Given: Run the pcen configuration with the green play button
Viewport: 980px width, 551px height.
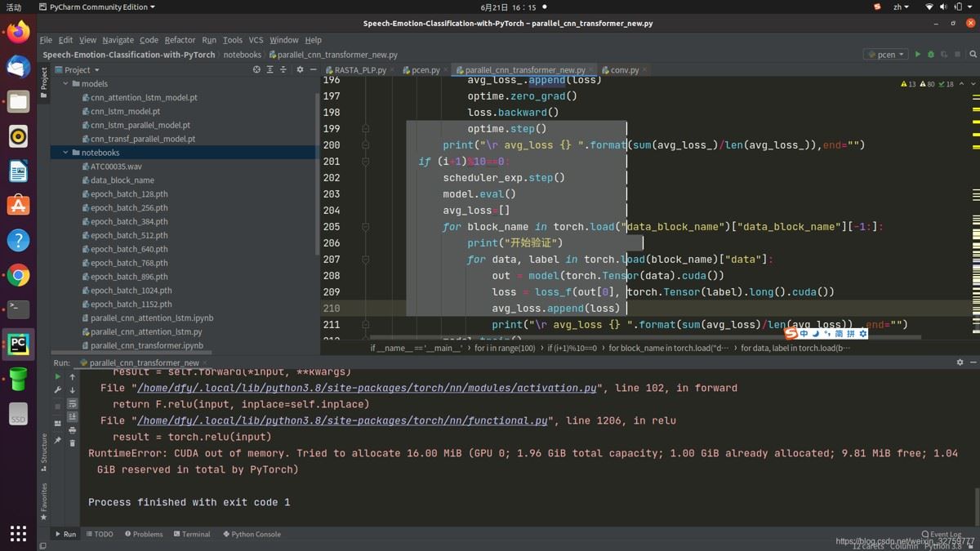Looking at the screenshot, I should point(917,55).
